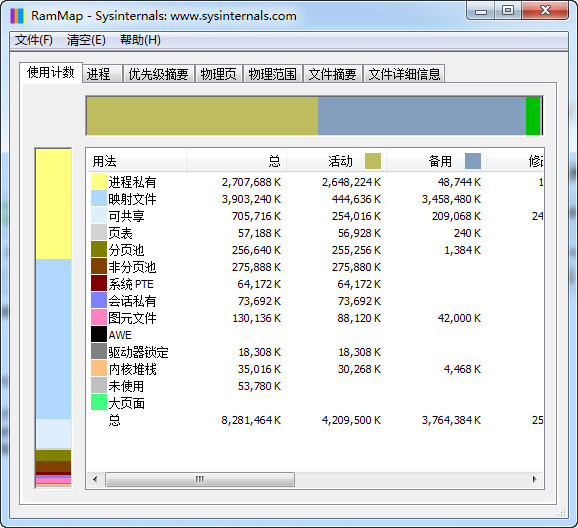Click the light gray 未使用 color swatch

pyautogui.click(x=99, y=385)
